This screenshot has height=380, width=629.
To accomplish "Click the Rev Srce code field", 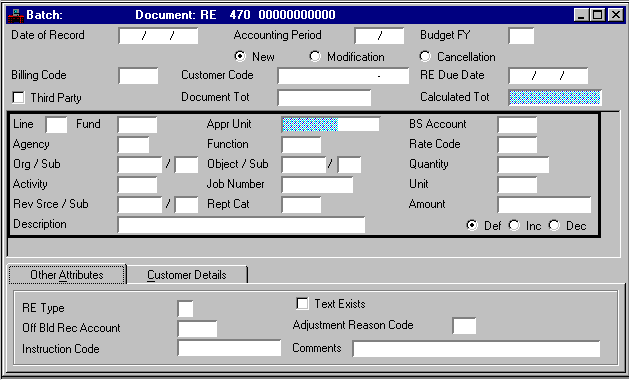I will point(140,205).
